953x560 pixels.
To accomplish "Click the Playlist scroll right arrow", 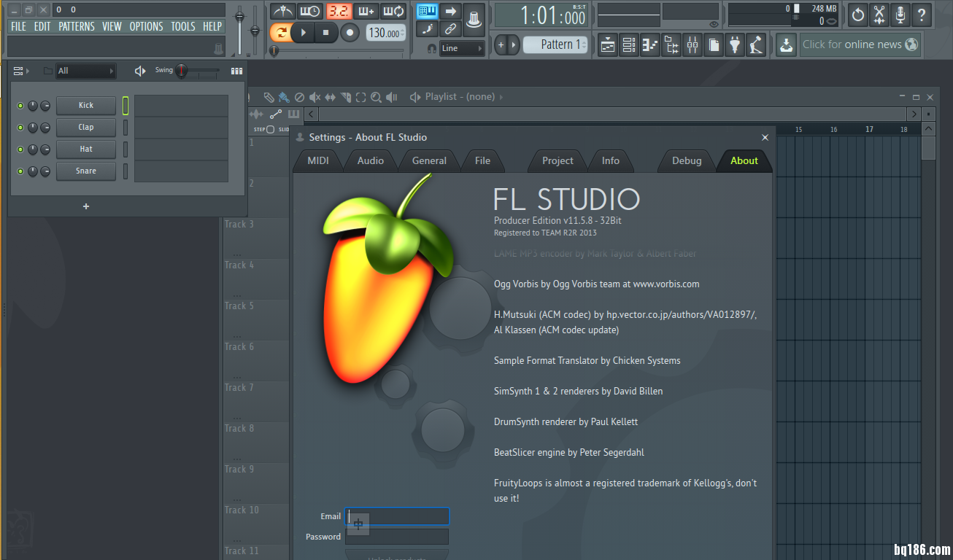I will tap(914, 114).
